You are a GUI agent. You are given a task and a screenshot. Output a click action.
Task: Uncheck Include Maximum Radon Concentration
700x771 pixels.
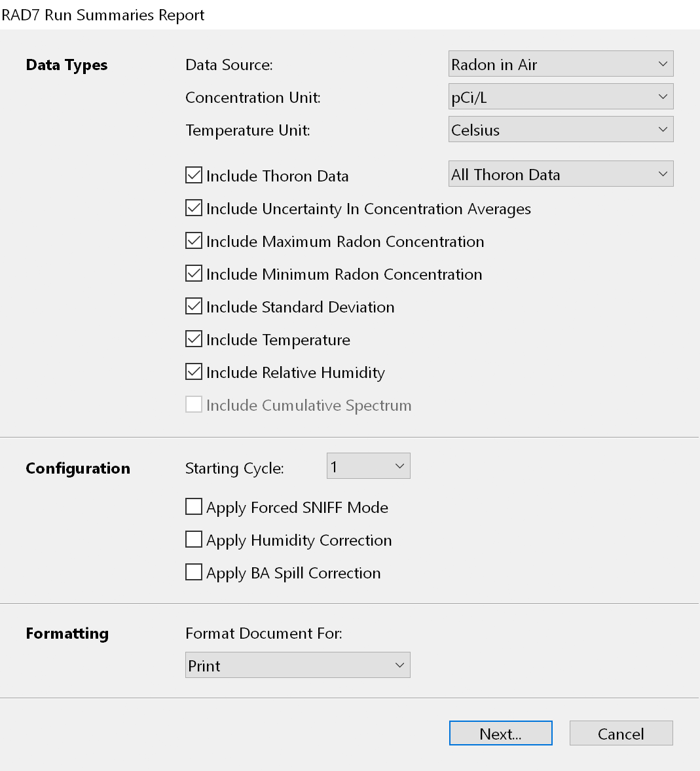pyautogui.click(x=194, y=241)
